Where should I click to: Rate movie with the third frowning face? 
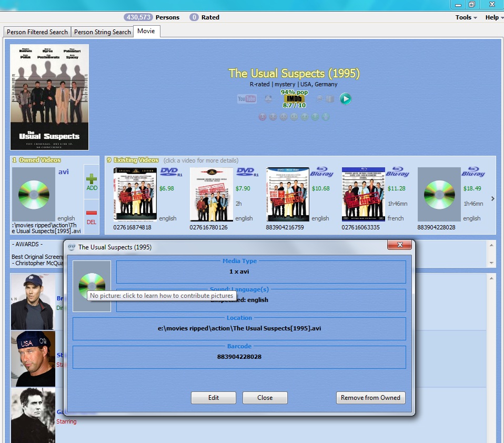point(284,117)
